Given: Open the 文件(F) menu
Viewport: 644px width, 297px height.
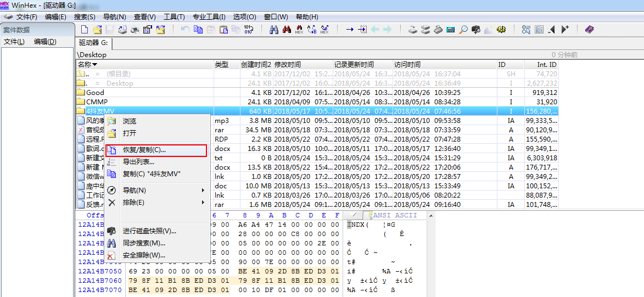Looking at the screenshot, I should point(27,17).
